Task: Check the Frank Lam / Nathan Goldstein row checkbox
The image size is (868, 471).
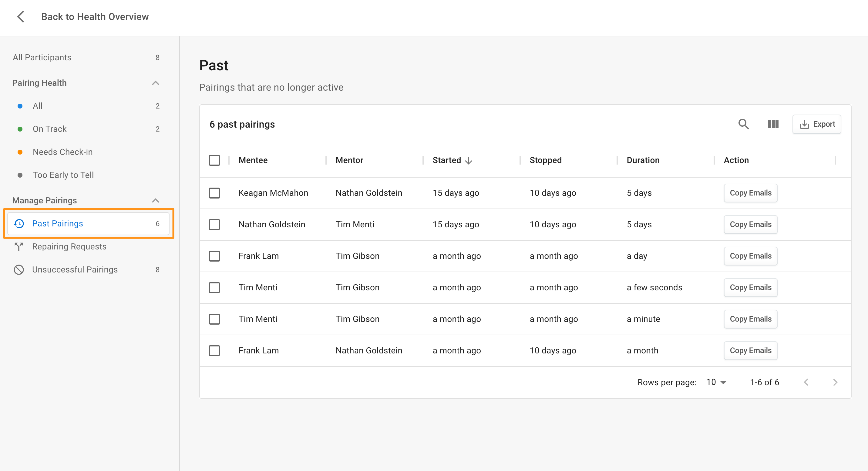Action: pos(214,350)
